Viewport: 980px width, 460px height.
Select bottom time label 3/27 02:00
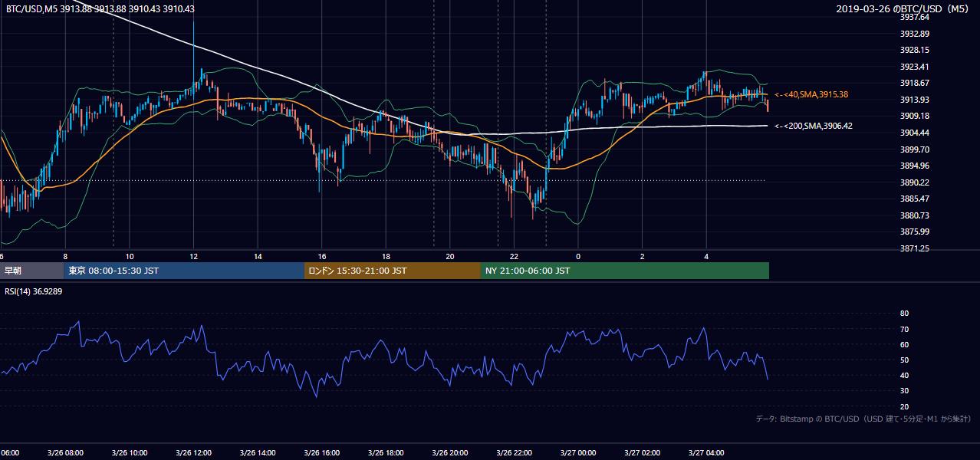click(643, 453)
